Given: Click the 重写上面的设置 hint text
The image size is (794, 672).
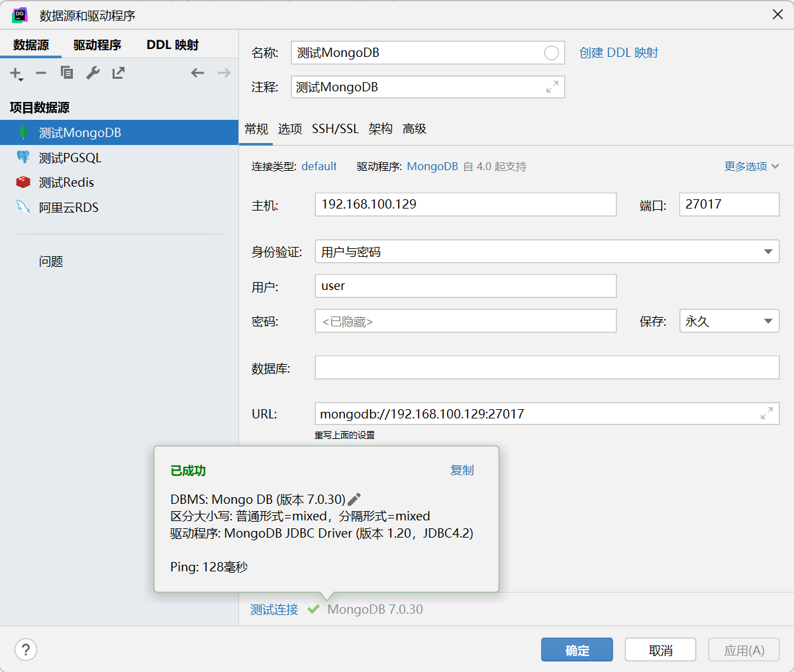Looking at the screenshot, I should [x=344, y=435].
